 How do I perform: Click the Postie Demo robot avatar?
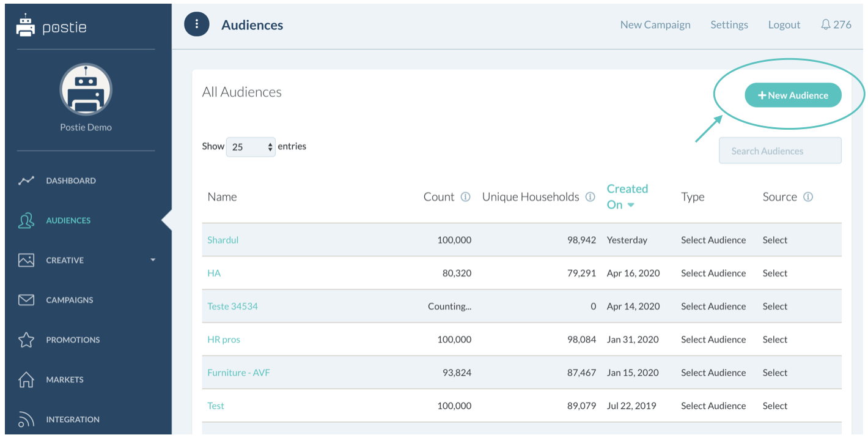tap(86, 89)
